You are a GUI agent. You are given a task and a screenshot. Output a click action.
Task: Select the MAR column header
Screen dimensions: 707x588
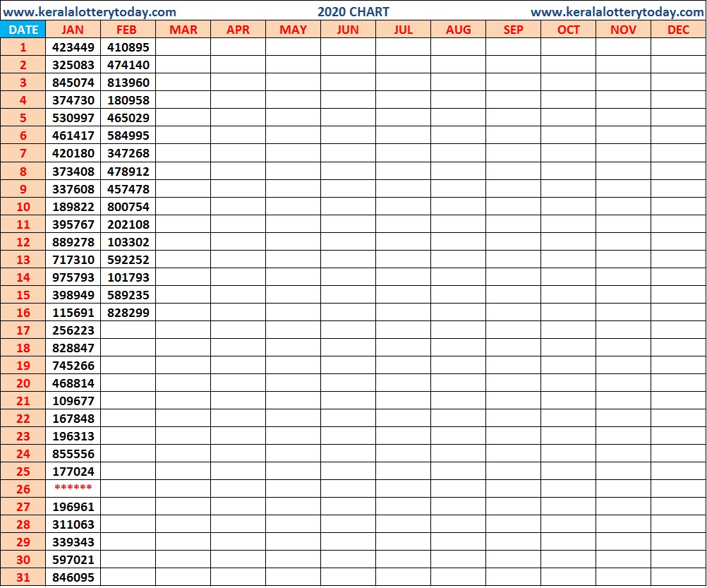pos(183,30)
